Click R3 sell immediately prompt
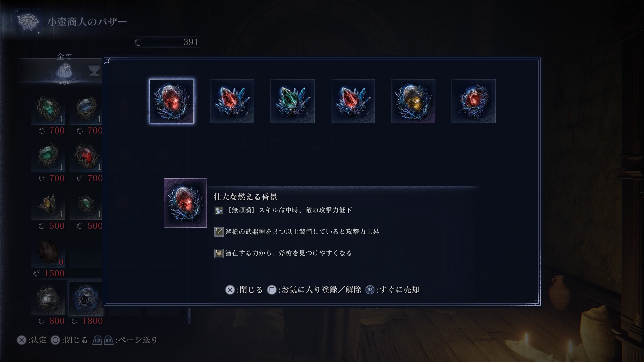The width and height of the screenshot is (644, 362). 392,290
